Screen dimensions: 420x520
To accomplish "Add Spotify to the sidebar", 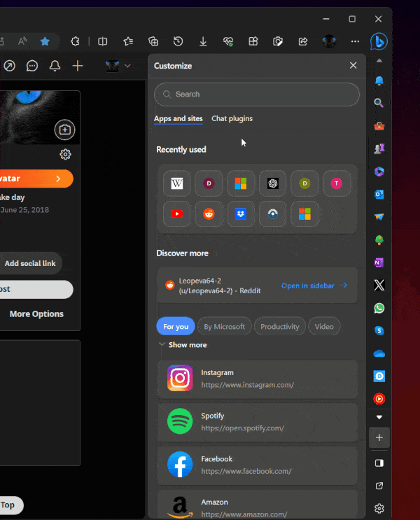I will pos(258,422).
